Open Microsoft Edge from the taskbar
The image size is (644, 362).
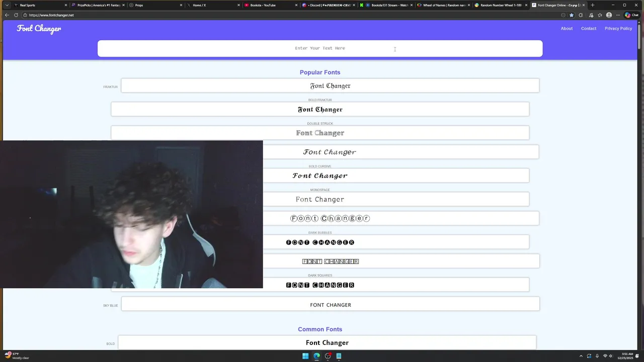[x=316, y=356]
